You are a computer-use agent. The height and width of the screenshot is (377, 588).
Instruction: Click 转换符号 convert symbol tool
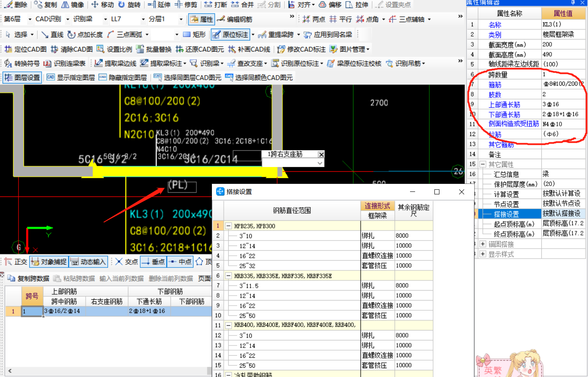[22, 63]
